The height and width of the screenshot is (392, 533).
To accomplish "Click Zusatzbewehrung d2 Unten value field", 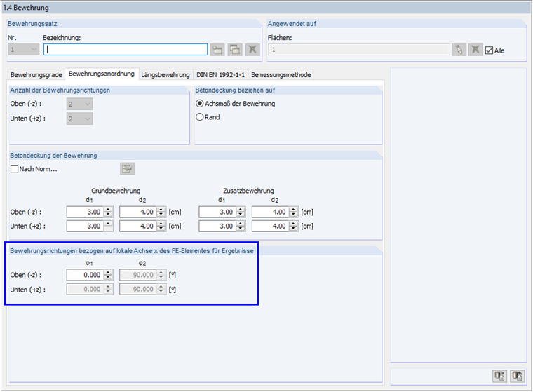I will pos(271,226).
